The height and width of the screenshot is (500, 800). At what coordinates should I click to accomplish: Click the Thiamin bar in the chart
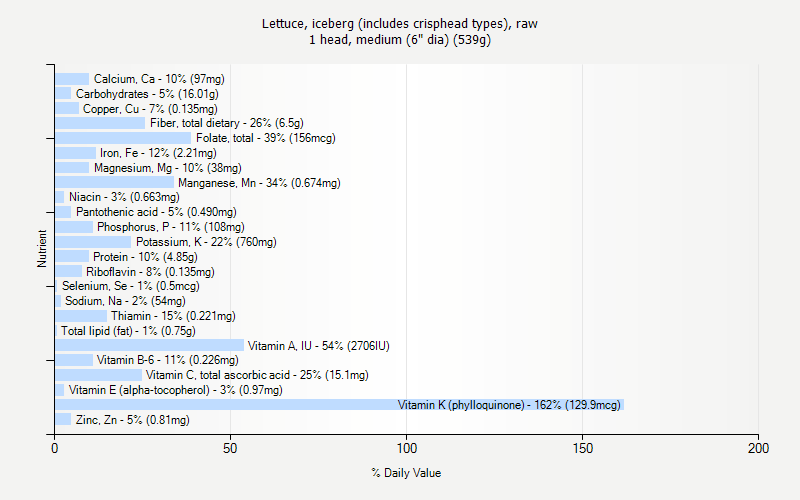pyautogui.click(x=81, y=316)
